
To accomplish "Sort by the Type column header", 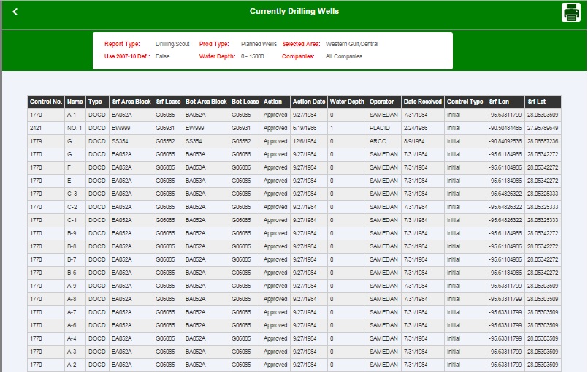I will 97,102.
